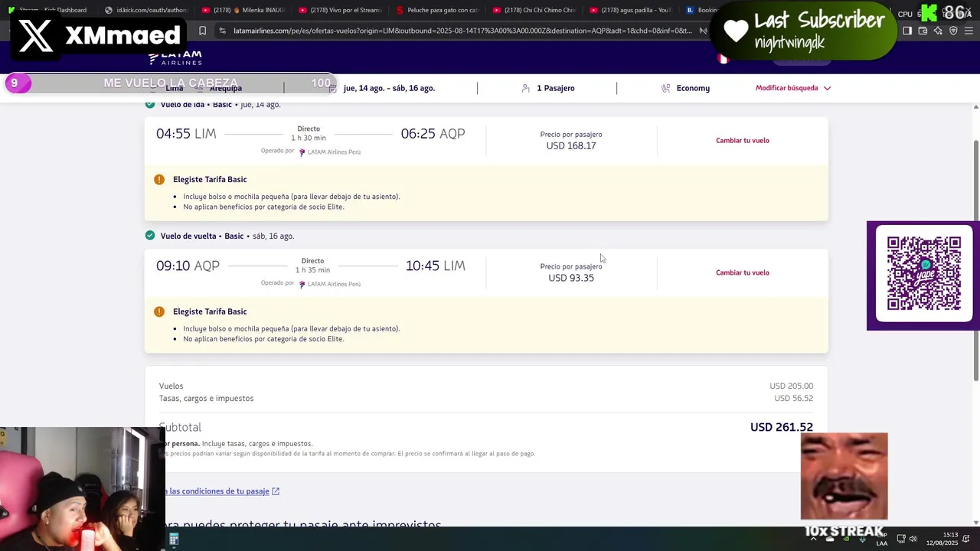980x551 pixels.
Task: Click the passenger person icon
Action: tap(525, 88)
